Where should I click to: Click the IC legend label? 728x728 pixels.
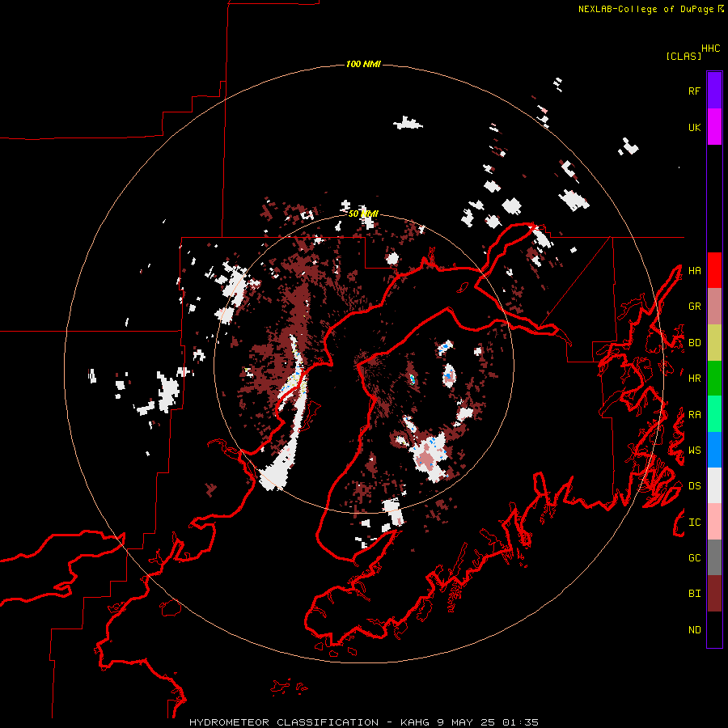pyautogui.click(x=694, y=523)
